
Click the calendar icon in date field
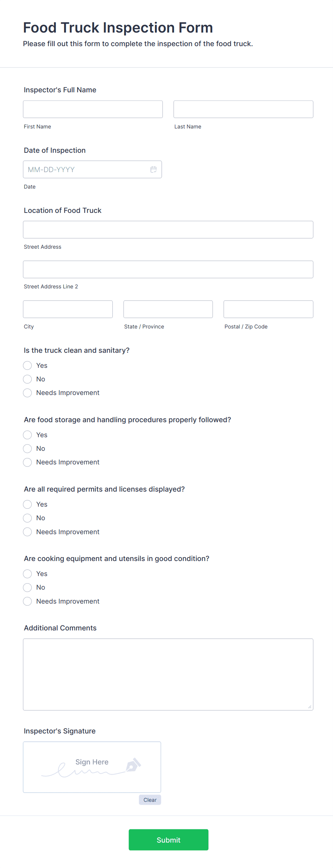tap(153, 170)
